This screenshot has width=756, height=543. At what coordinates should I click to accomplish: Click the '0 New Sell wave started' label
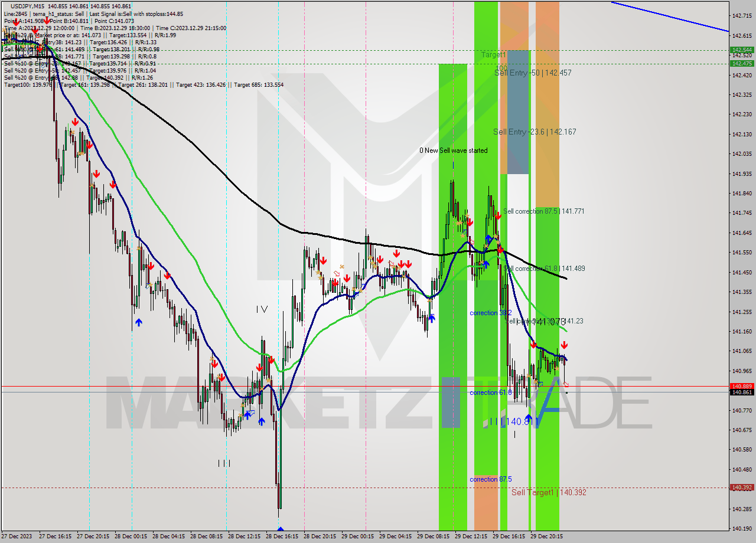[x=454, y=151]
